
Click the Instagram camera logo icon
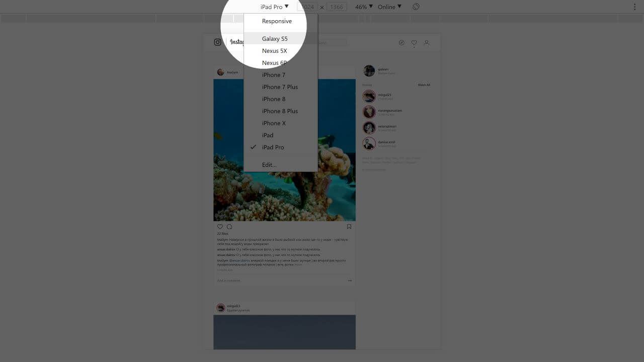point(217,42)
